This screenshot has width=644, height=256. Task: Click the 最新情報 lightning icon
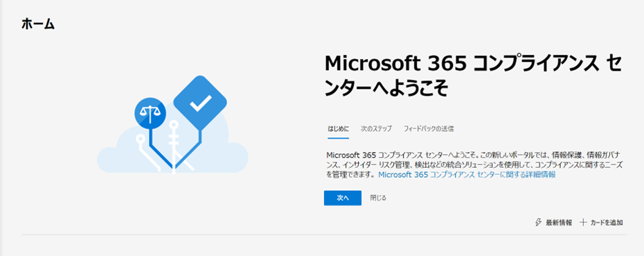tap(539, 223)
